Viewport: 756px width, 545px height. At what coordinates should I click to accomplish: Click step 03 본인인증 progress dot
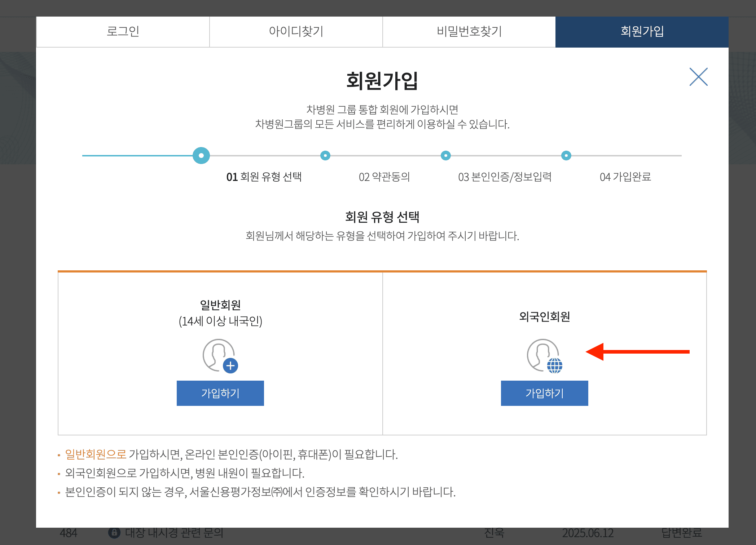(x=446, y=156)
